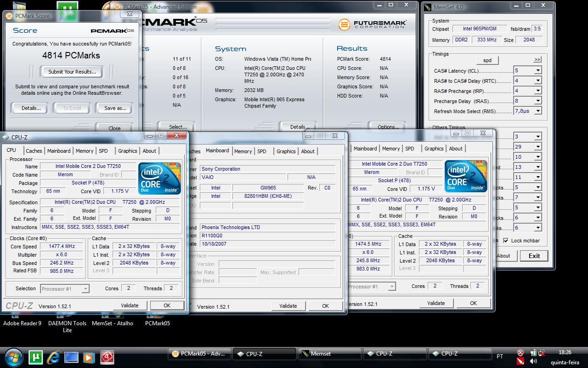
Task: Switch to Memory tab in middle CPU-Z window
Action: 243,151
